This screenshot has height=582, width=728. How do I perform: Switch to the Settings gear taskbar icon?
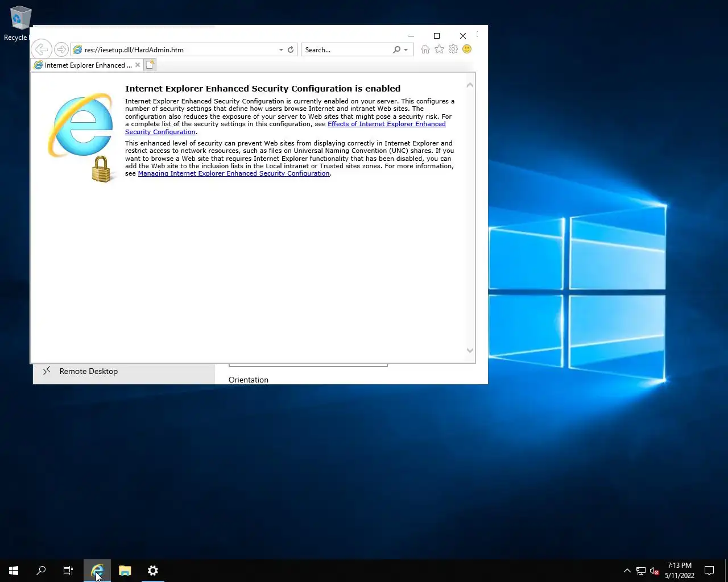(153, 571)
